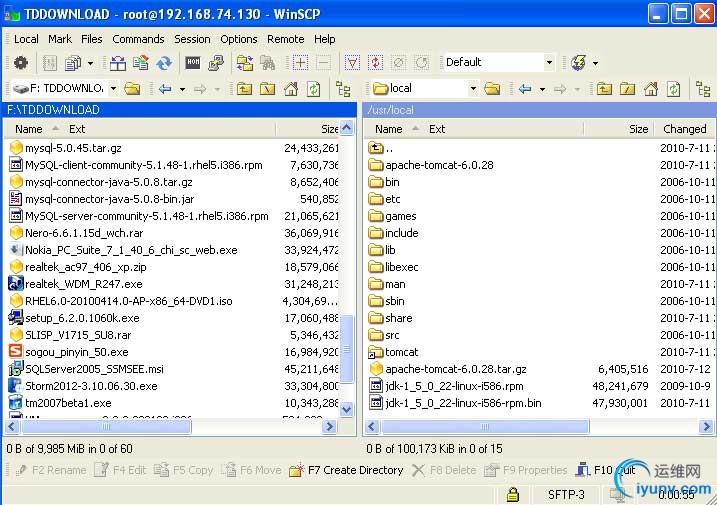The image size is (717, 505).
Task: Open the Session menu
Action: click(x=192, y=39)
